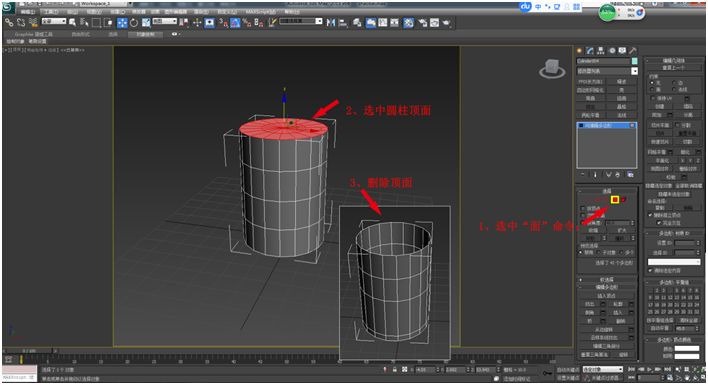Viewport: 708px width, 385px height.
Task: Open the Utilities hammer panel tab
Action: click(633, 51)
